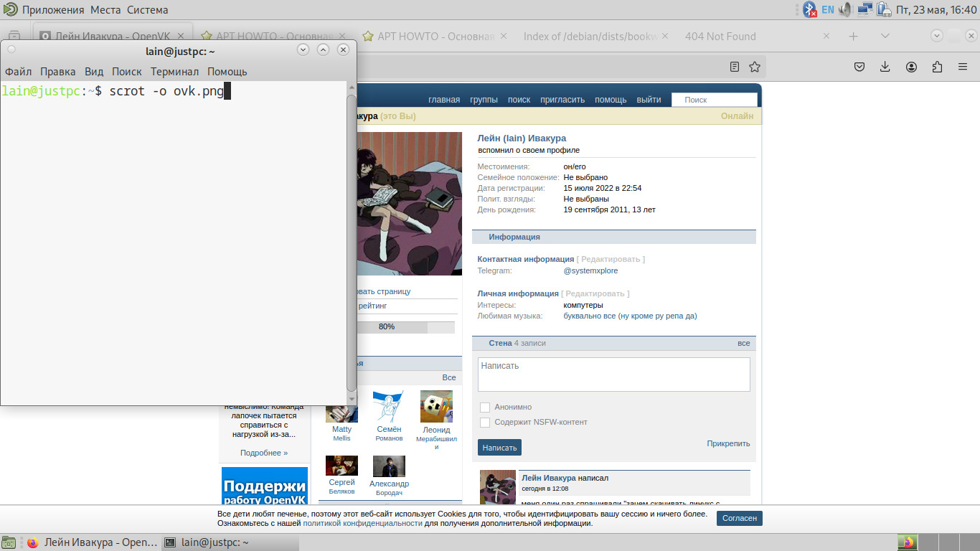
Task: Open the Firefox extensions puzzle icon
Action: coord(937,67)
